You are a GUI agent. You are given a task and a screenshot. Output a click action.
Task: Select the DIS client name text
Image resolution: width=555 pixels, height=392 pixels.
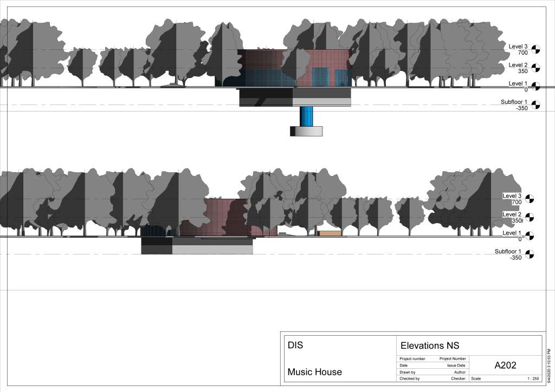(x=295, y=345)
